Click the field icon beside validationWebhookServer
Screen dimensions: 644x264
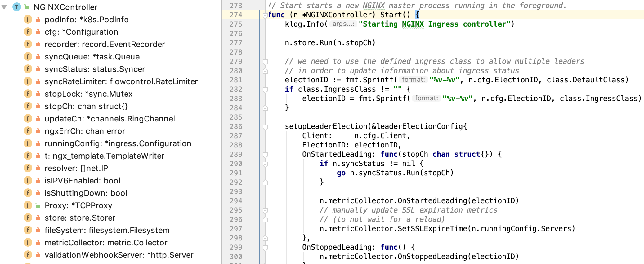28,255
